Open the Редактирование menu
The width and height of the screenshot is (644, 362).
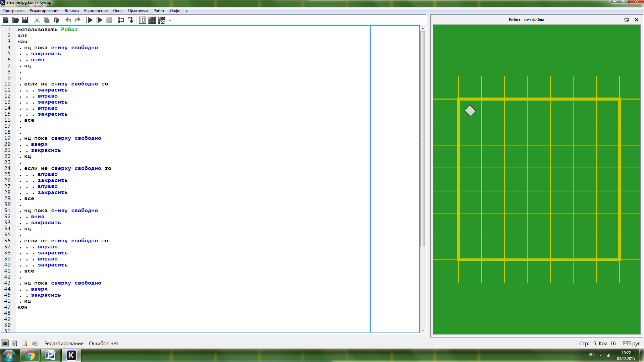(45, 11)
